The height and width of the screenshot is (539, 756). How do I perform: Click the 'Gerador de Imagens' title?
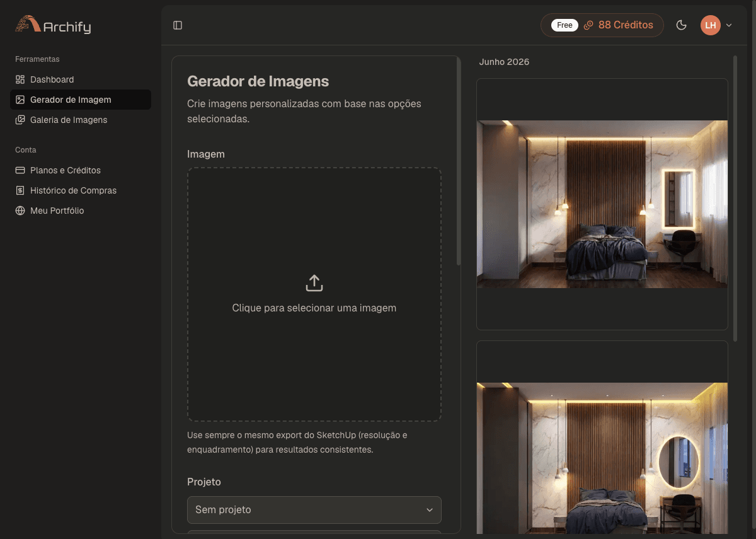pyautogui.click(x=258, y=81)
